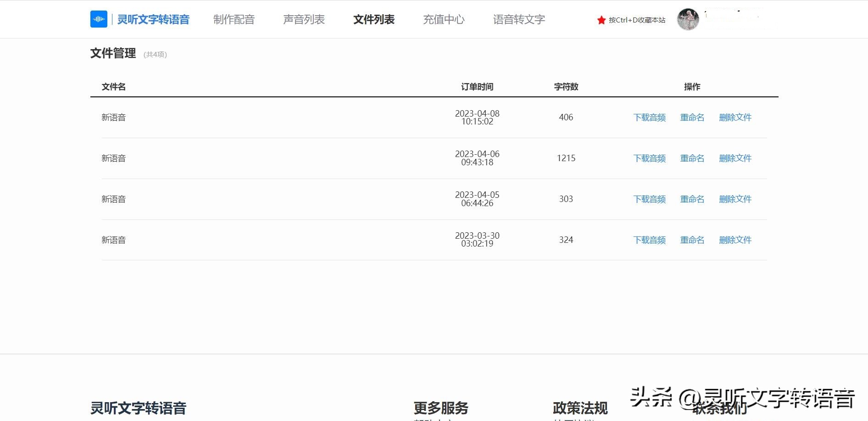
Task: Open the user avatar profile picture
Action: pyautogui.click(x=688, y=19)
